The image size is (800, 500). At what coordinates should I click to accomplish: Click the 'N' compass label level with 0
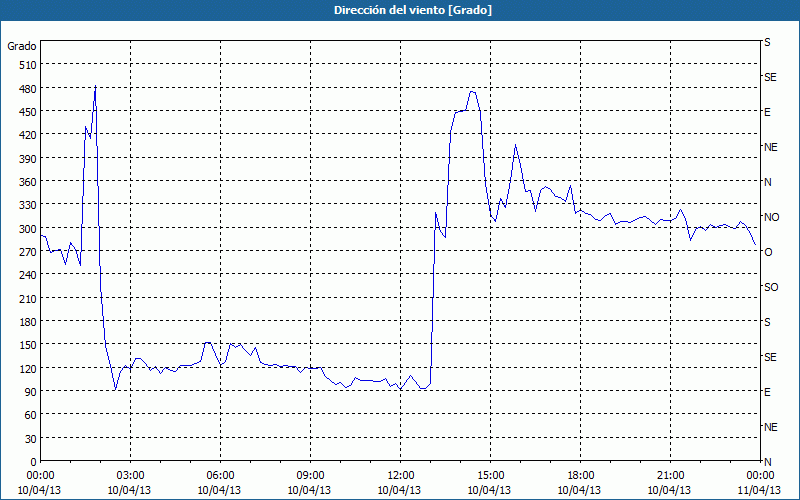click(767, 462)
